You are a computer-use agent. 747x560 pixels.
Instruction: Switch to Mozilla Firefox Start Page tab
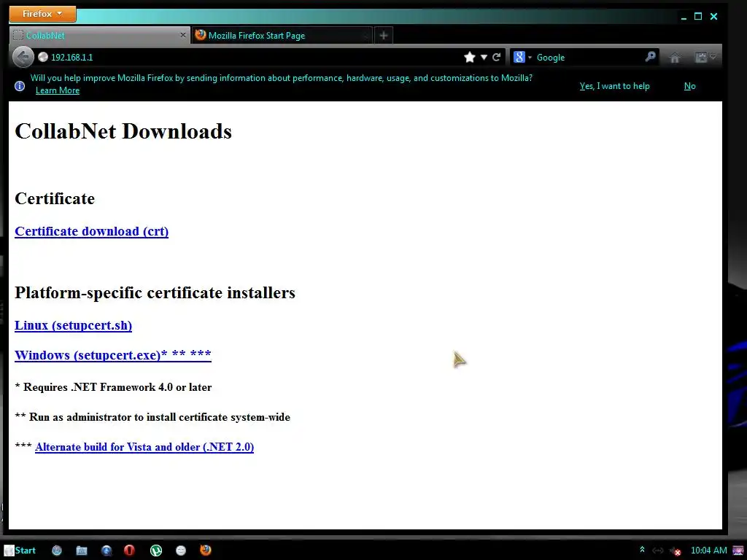point(281,35)
